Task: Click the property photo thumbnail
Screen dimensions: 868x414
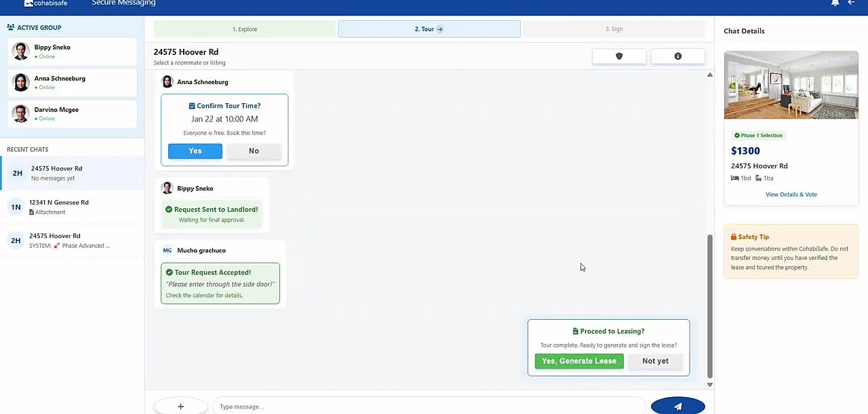Action: pyautogui.click(x=791, y=85)
